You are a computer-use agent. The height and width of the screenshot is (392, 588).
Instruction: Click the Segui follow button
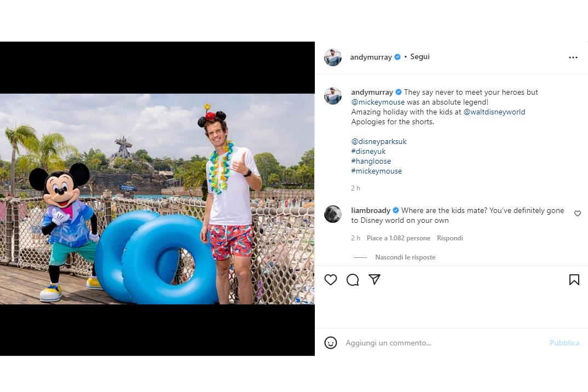tap(420, 57)
